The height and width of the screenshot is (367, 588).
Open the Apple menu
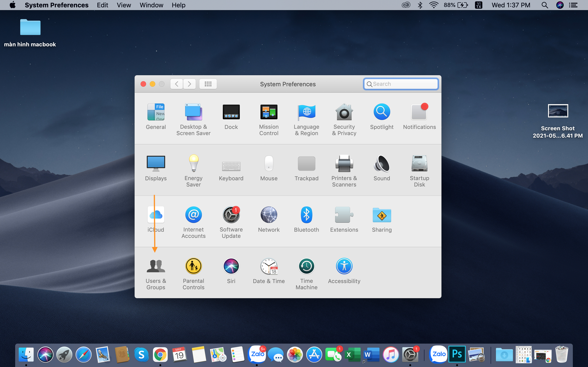tap(12, 5)
